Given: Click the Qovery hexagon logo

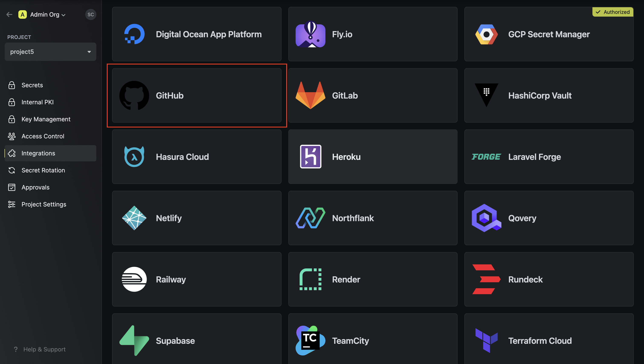Looking at the screenshot, I should (x=486, y=218).
